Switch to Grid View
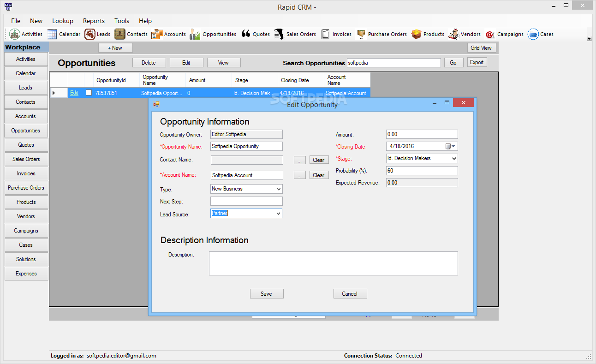The height and width of the screenshot is (364, 596). tap(481, 48)
